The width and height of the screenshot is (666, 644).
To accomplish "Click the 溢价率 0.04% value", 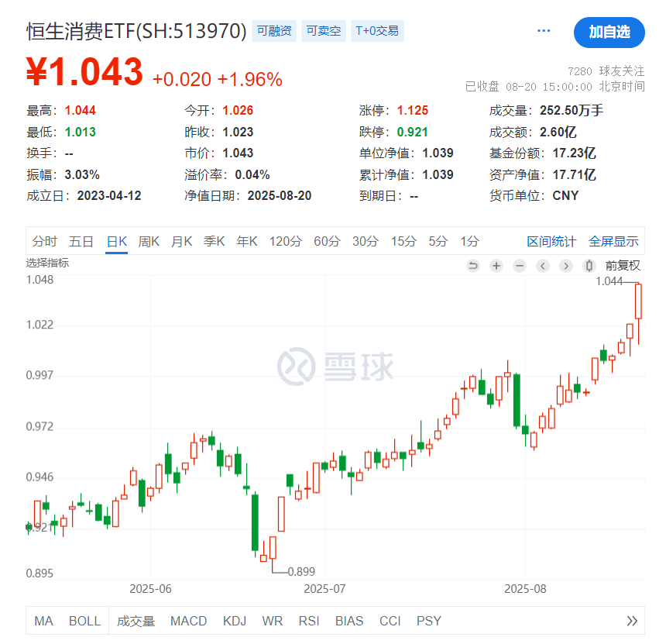I will (252, 174).
